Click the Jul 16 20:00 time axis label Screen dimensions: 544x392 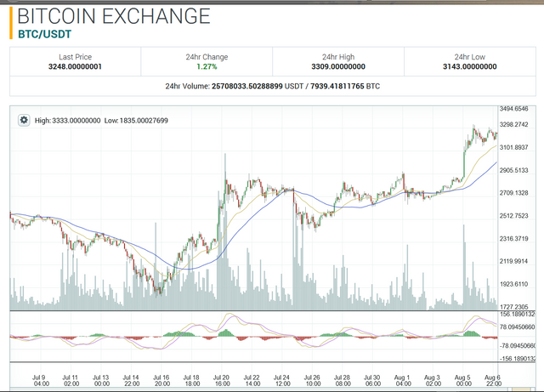pos(161,381)
